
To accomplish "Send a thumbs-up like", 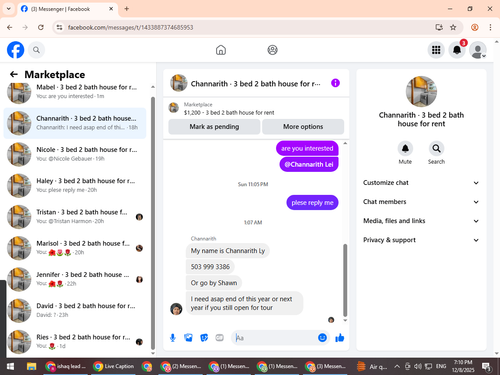I will [340, 338].
